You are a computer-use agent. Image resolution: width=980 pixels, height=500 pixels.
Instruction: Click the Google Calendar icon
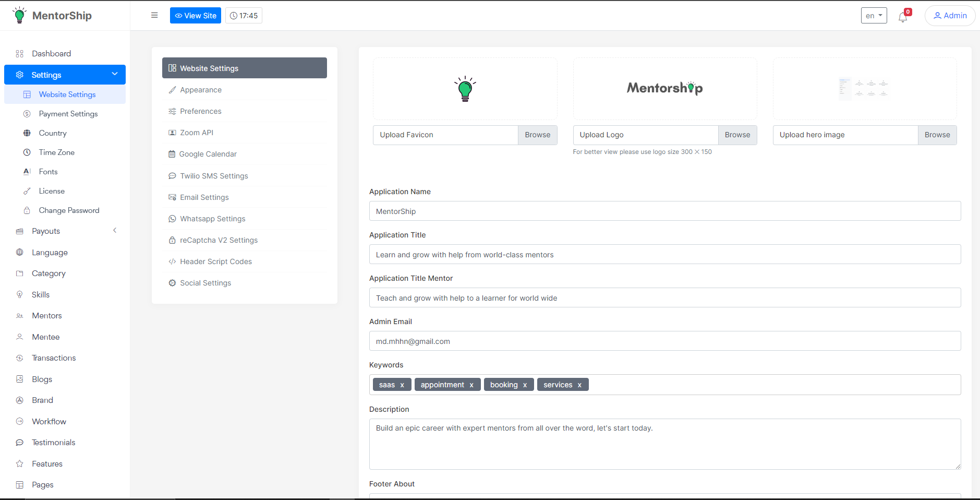(x=172, y=154)
